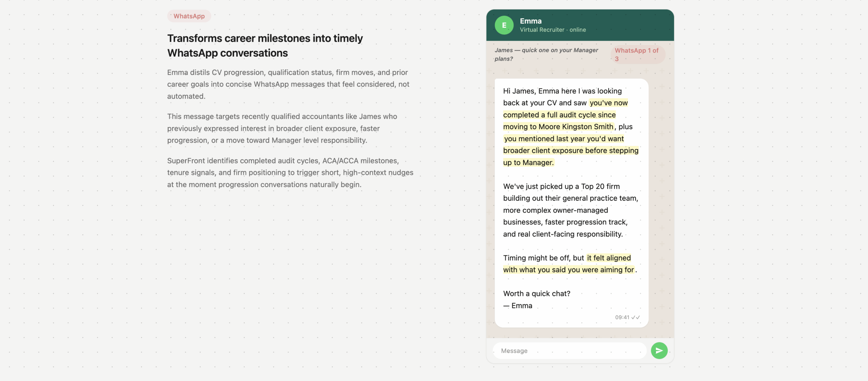Viewport: 868px width, 381px height.
Task: Click the "James — quick one" preview text
Action: pos(546,54)
